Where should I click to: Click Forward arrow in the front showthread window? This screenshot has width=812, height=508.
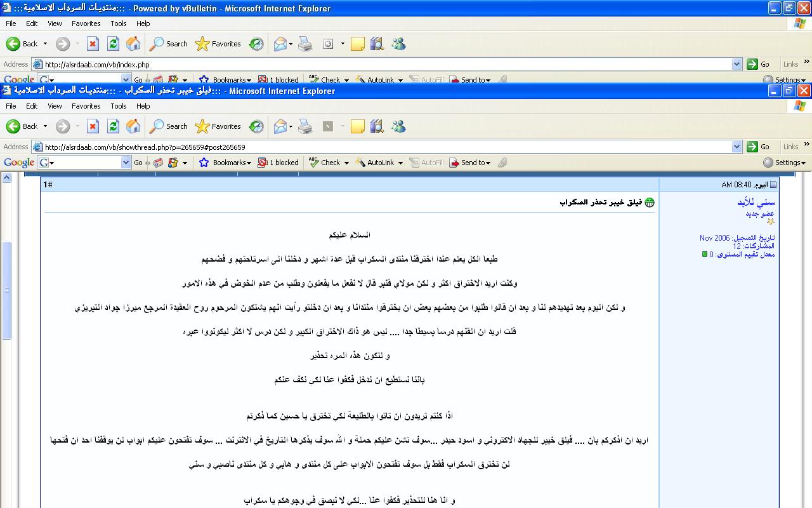click(62, 126)
